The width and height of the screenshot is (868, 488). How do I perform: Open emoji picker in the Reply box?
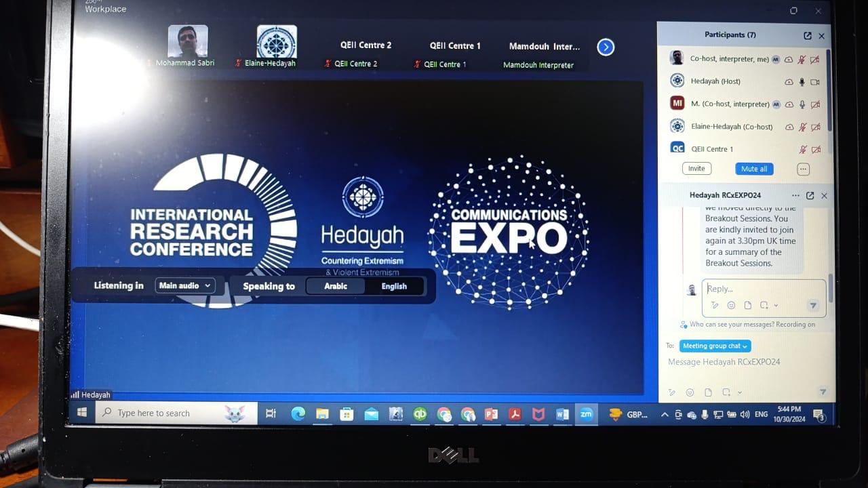pyautogui.click(x=731, y=306)
